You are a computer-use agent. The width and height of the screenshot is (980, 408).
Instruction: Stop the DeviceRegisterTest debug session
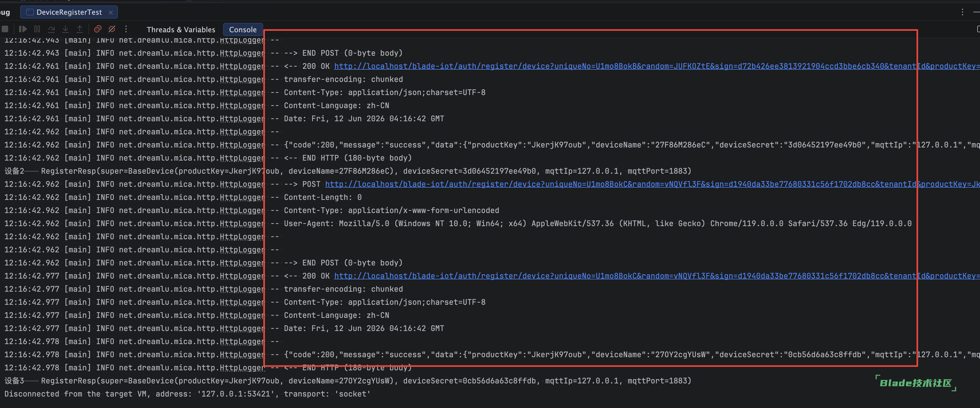5,29
